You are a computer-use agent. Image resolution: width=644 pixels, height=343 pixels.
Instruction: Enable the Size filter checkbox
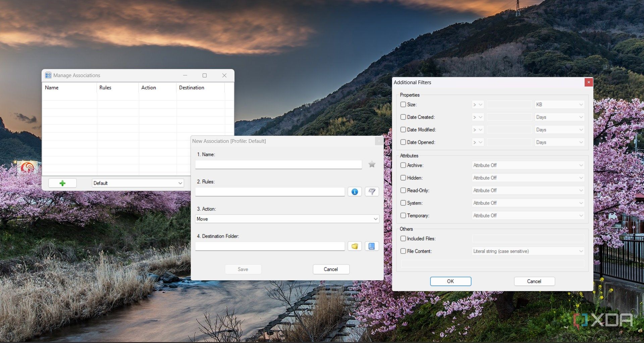403,105
